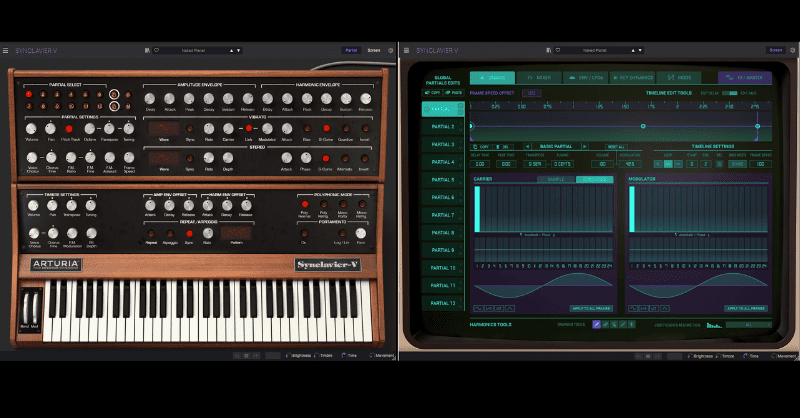Open history list icon in keyboard-panel window footer
This screenshot has width=800, height=418.
click(x=246, y=356)
